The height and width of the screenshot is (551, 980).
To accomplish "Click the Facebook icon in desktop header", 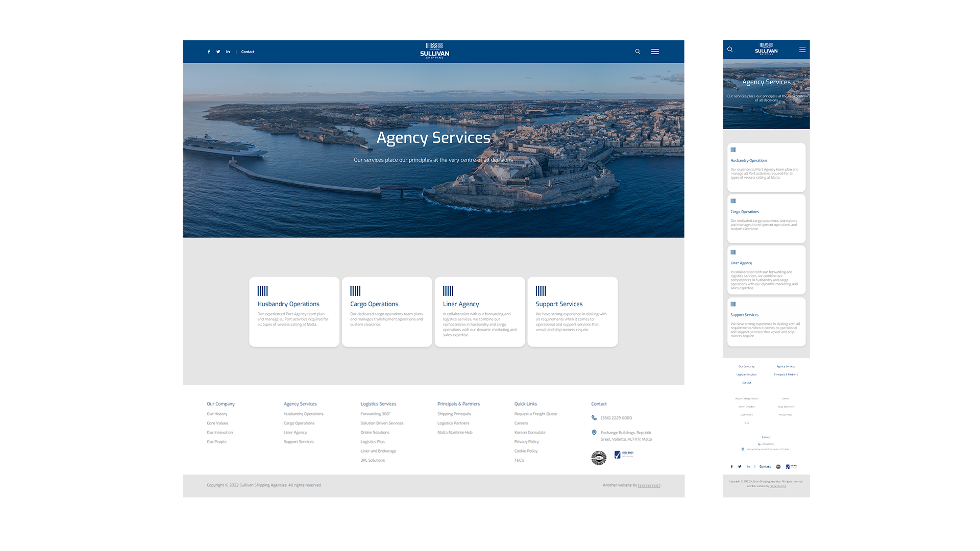I will coord(209,52).
